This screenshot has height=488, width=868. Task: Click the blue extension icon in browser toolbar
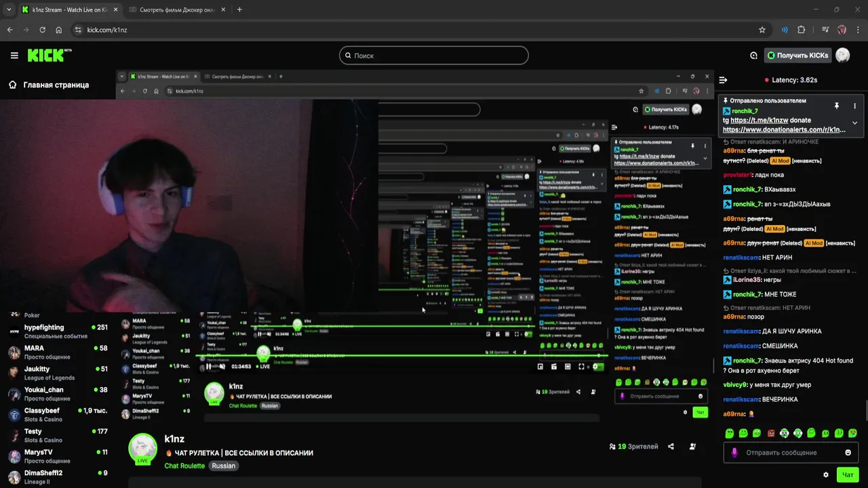pyautogui.click(x=785, y=30)
